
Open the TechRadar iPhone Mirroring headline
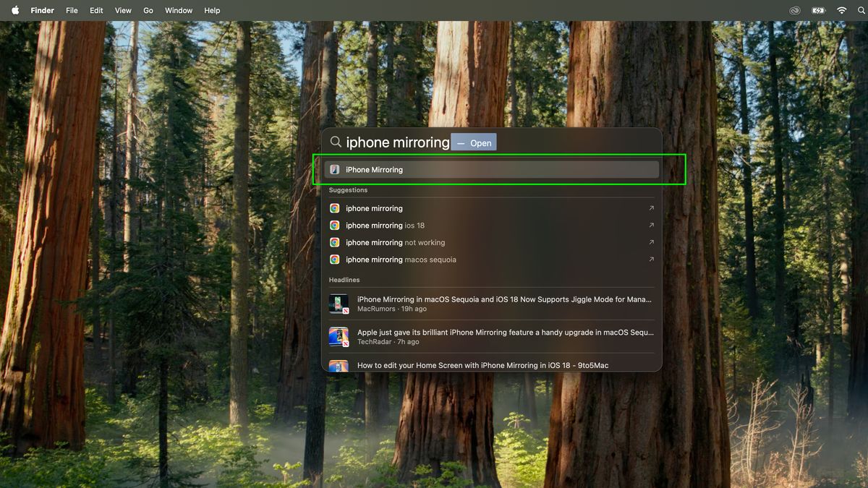point(492,337)
